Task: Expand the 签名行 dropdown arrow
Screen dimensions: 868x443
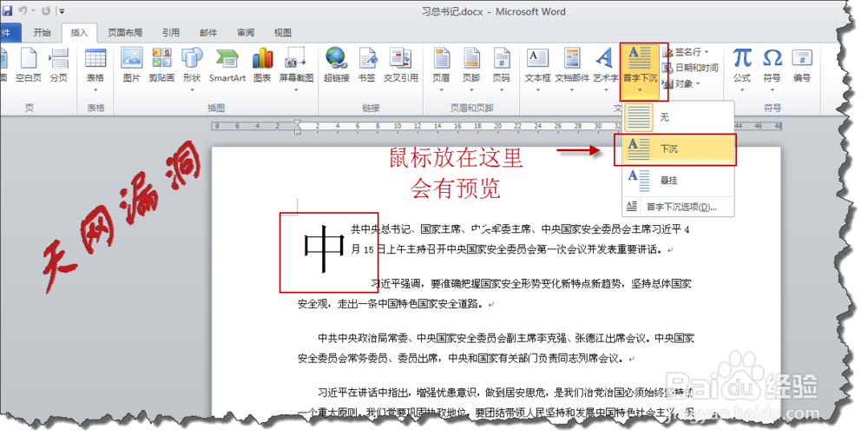Action: pyautogui.click(x=707, y=52)
